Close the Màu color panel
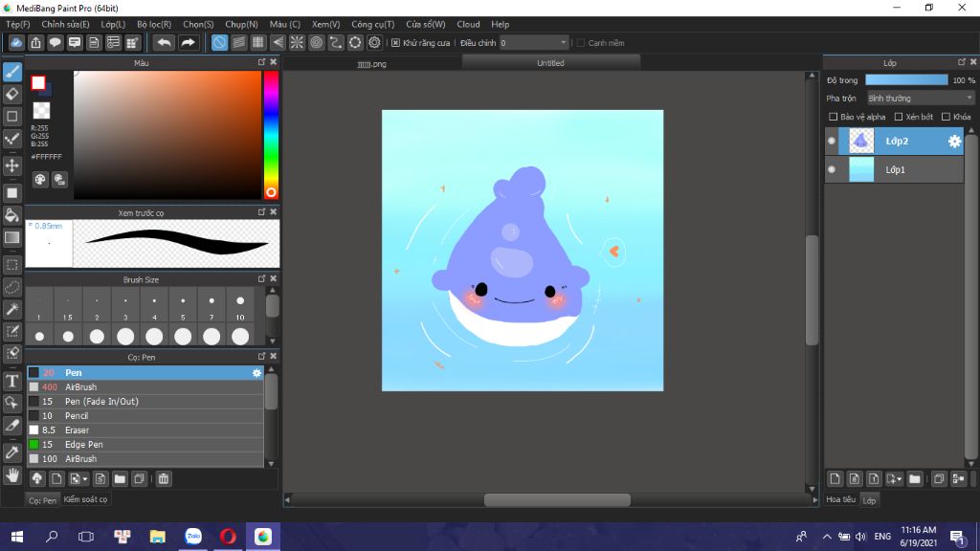980x551 pixels. coord(273,62)
